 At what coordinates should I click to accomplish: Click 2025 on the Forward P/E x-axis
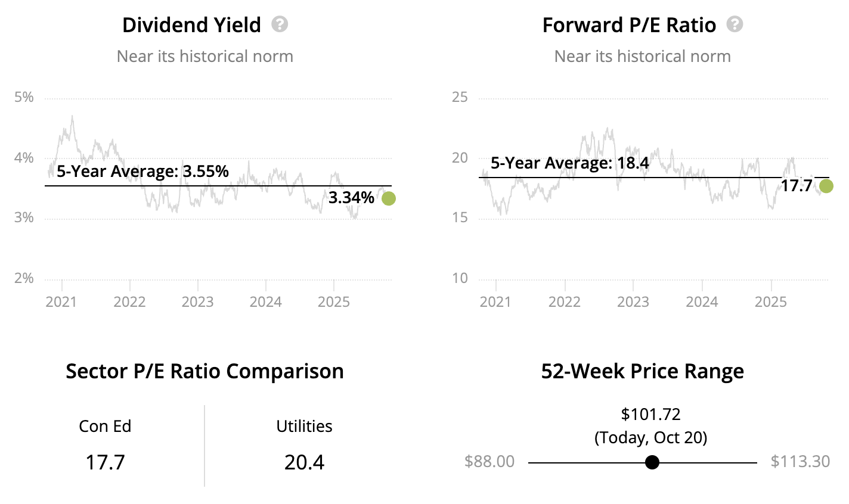(771, 301)
